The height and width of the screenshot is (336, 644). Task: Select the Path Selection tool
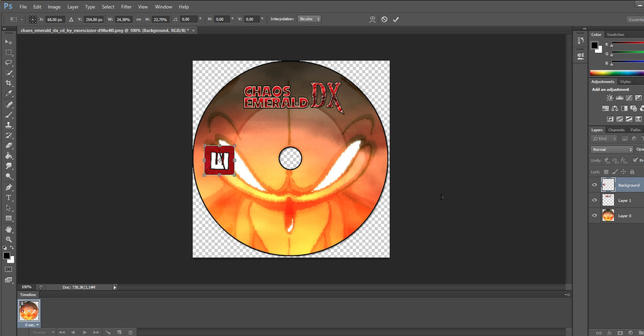pyautogui.click(x=9, y=208)
